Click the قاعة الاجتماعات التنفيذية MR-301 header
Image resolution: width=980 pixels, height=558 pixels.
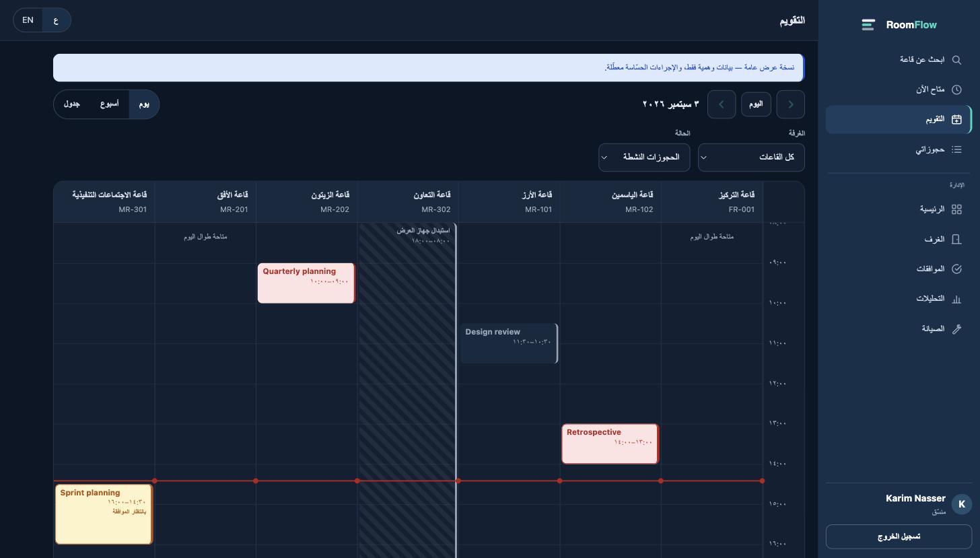pos(104,202)
